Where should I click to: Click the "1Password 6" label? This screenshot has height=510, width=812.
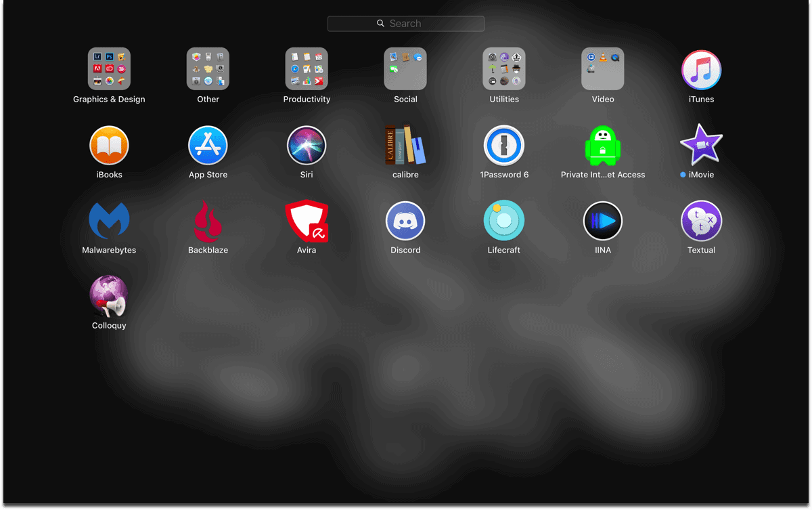click(504, 175)
